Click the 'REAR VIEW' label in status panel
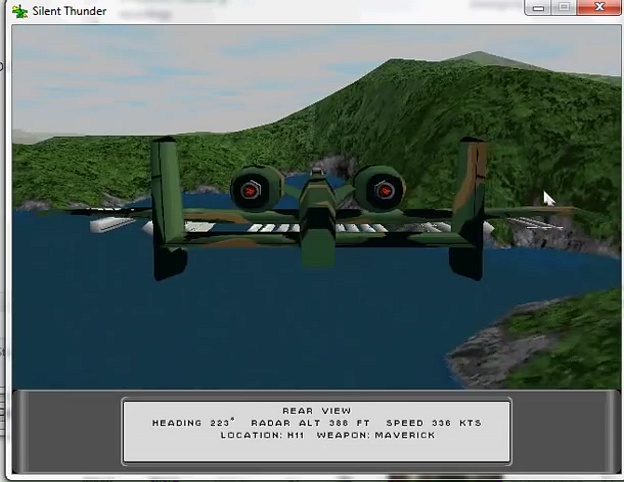The width and height of the screenshot is (624, 482). click(x=317, y=411)
